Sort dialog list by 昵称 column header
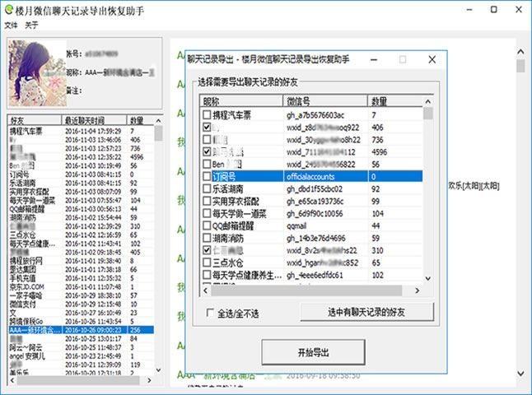532x395 pixels. tap(241, 101)
